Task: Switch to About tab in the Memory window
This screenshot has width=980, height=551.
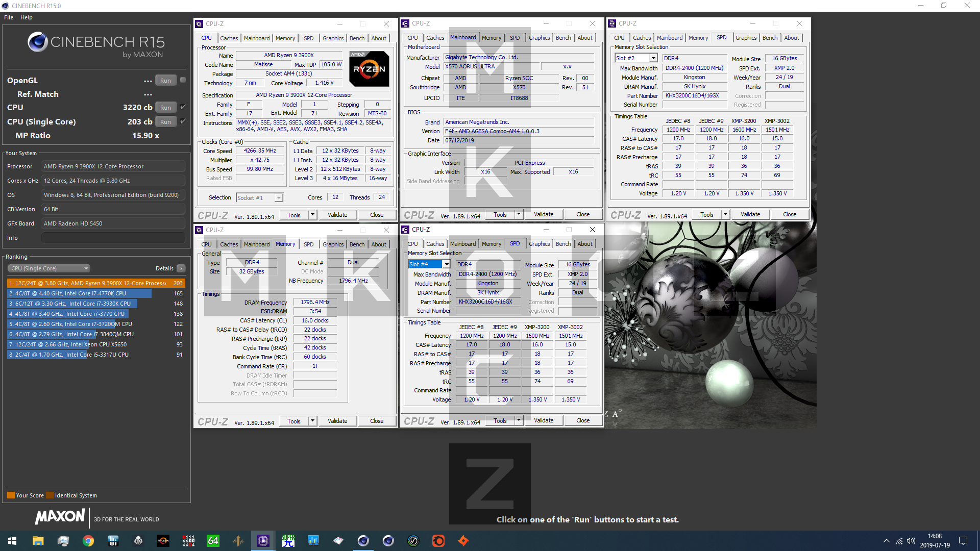Action: 379,244
